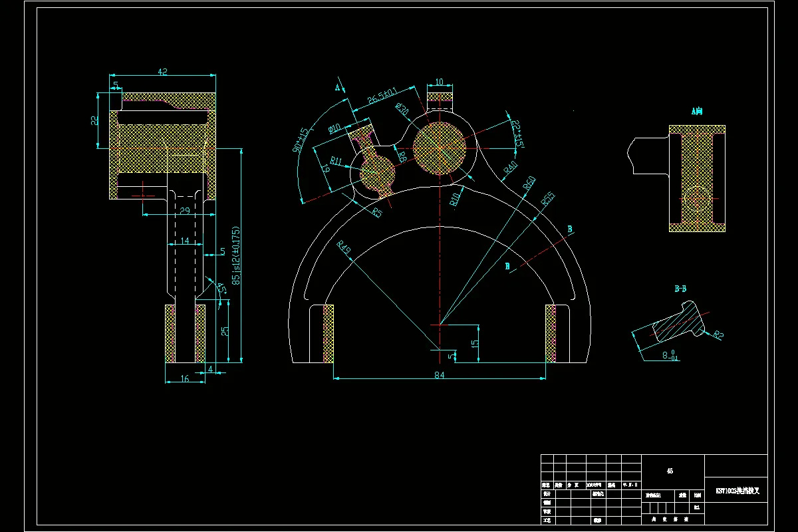Click the '4' dimension beside the 16
798x532 pixels.
[210, 368]
